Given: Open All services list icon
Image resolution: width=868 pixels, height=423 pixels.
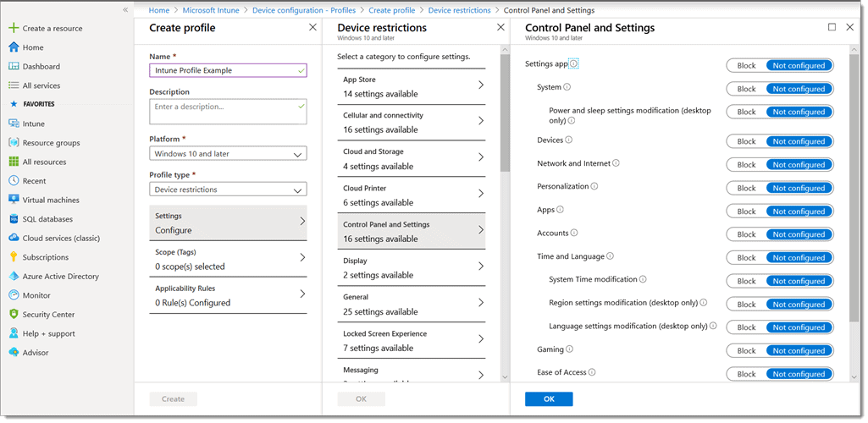Looking at the screenshot, I should [14, 85].
